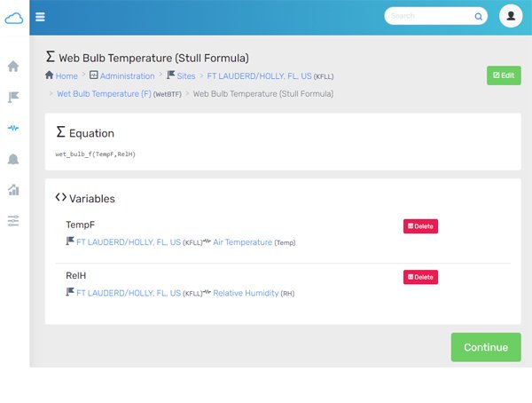Click the search magnifier icon
The image size is (532, 403).
[x=479, y=16]
